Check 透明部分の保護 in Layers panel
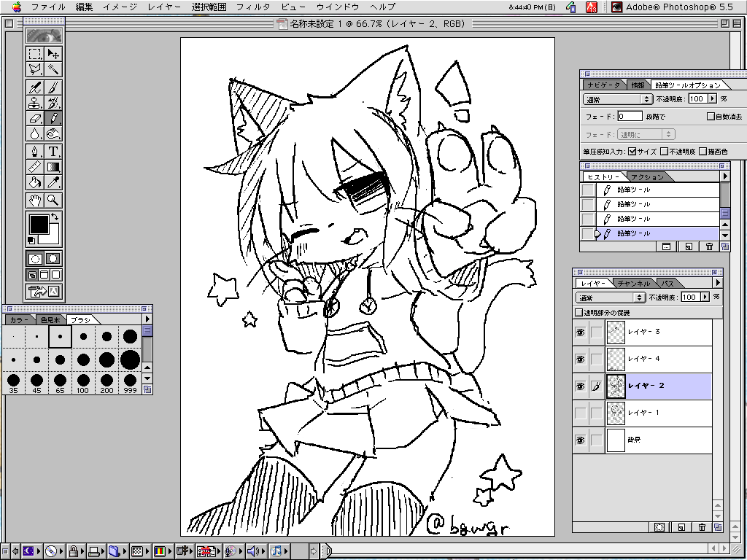This screenshot has height=560, width=747. (580, 312)
